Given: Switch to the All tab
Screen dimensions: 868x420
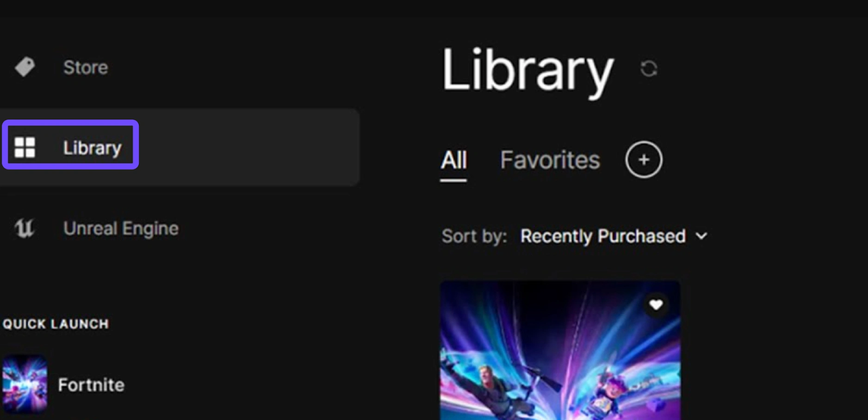Looking at the screenshot, I should pos(454,161).
